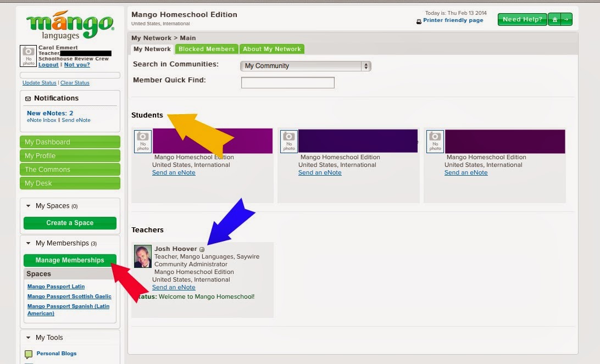The image size is (600, 364).
Task: Switch to the Blocked Members tab
Action: pos(206,49)
